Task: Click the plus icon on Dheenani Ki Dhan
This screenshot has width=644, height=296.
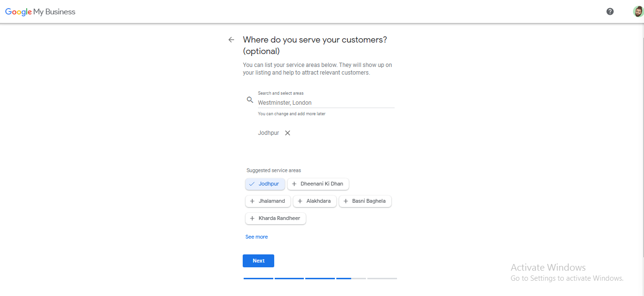Action: click(x=294, y=184)
